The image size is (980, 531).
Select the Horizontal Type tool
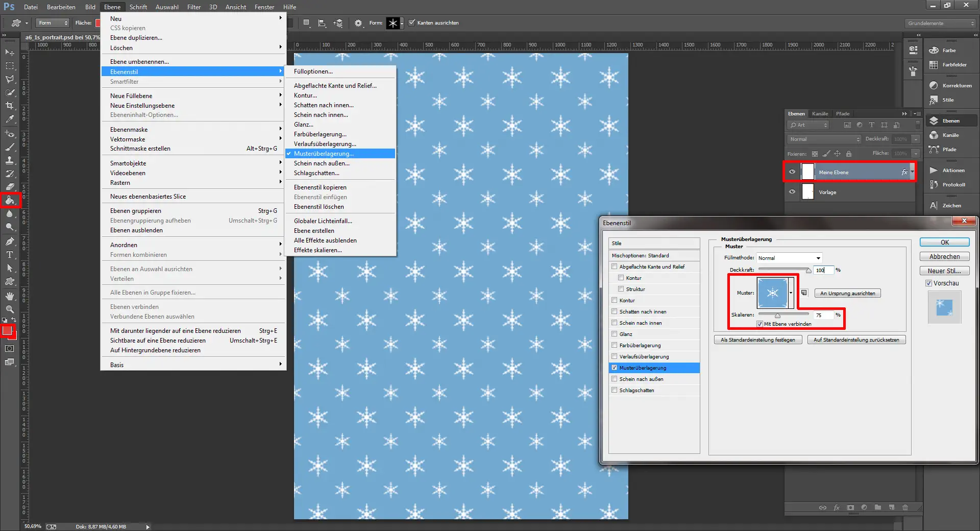pos(9,255)
